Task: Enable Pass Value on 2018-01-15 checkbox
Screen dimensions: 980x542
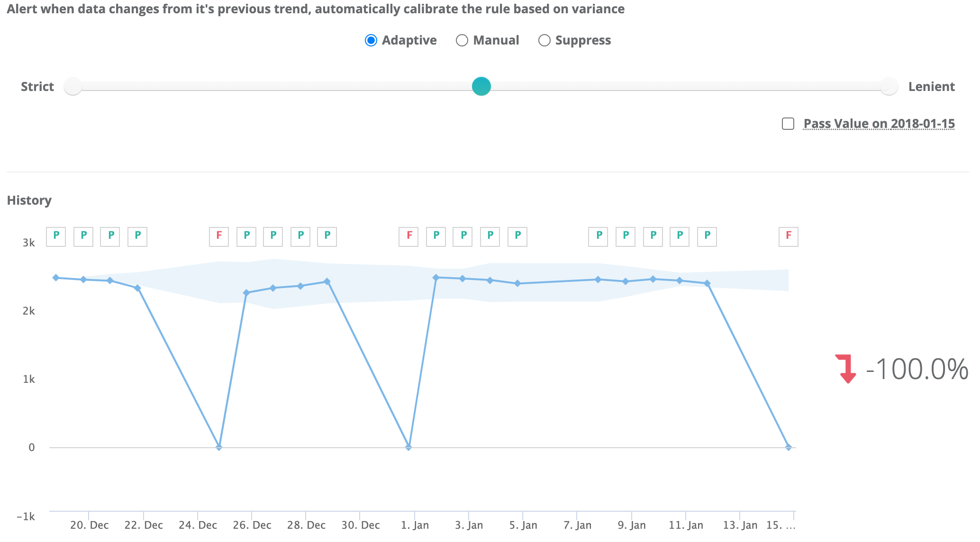Action: pyautogui.click(x=788, y=124)
